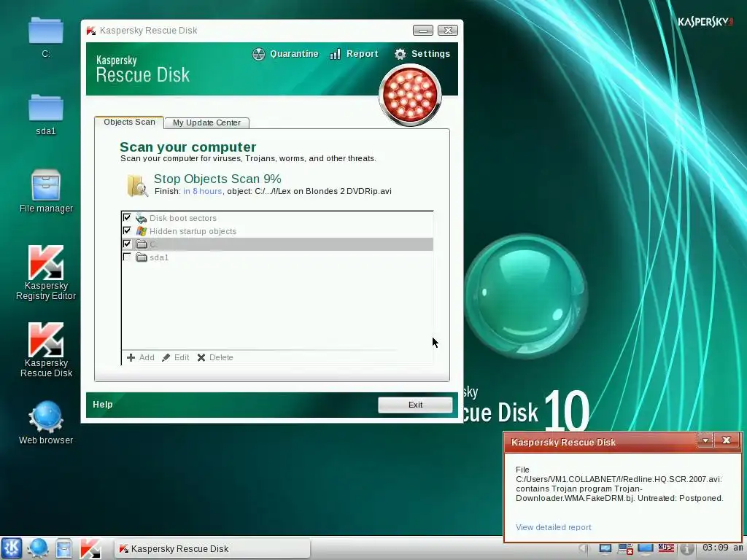Viewport: 747px width, 560px height.
Task: Click the Help link
Action: [x=102, y=404]
